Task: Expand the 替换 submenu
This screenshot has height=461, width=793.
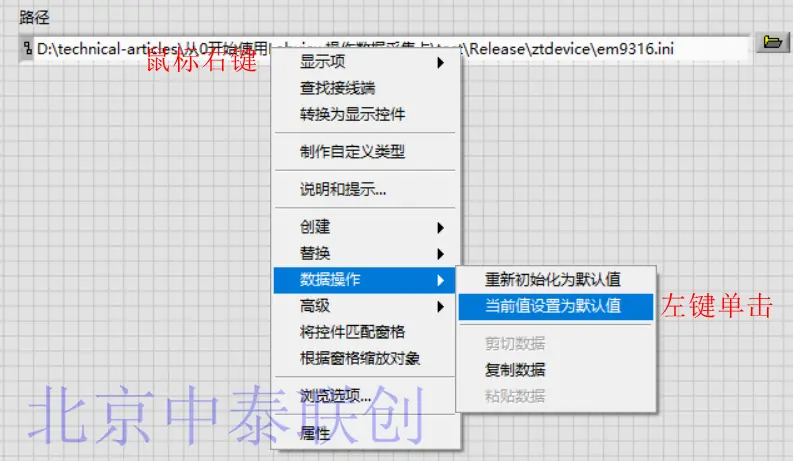Action: [365, 253]
